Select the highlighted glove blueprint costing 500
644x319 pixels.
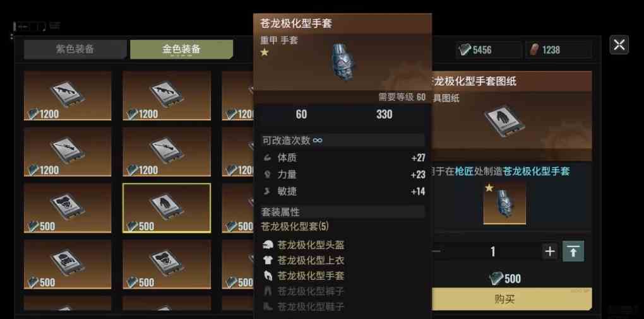pyautogui.click(x=167, y=208)
